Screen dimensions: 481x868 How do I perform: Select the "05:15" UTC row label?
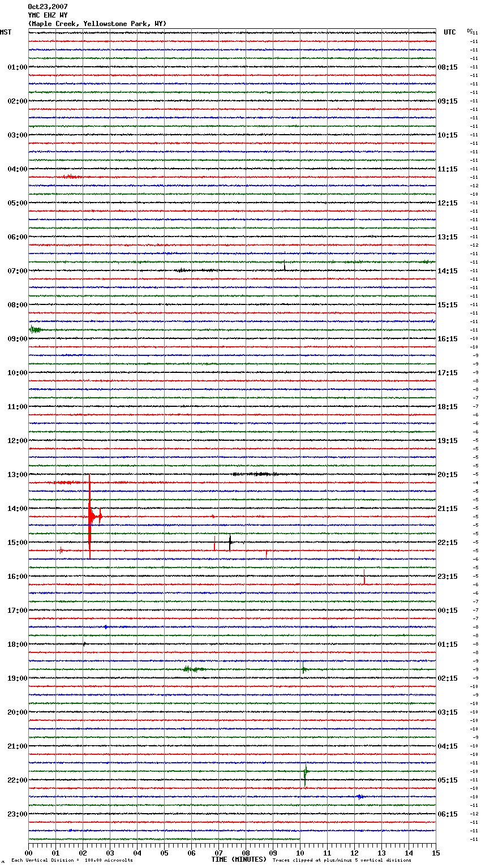(448, 780)
